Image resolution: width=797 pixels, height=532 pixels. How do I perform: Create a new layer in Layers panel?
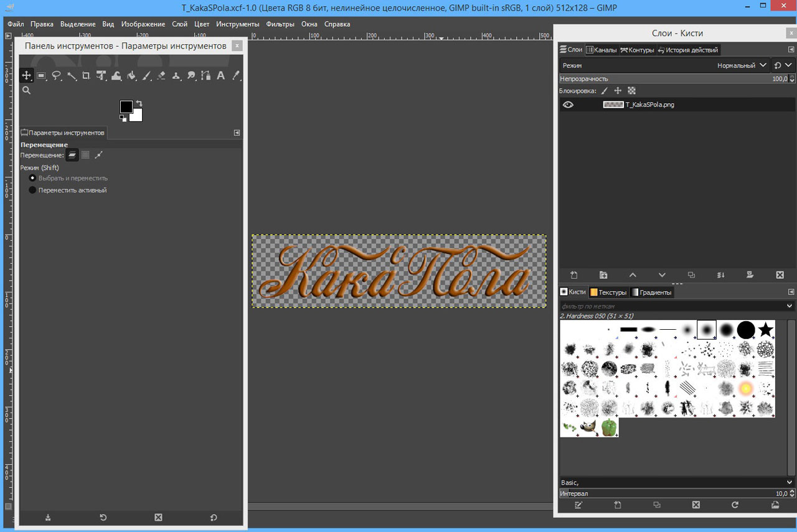(574, 275)
